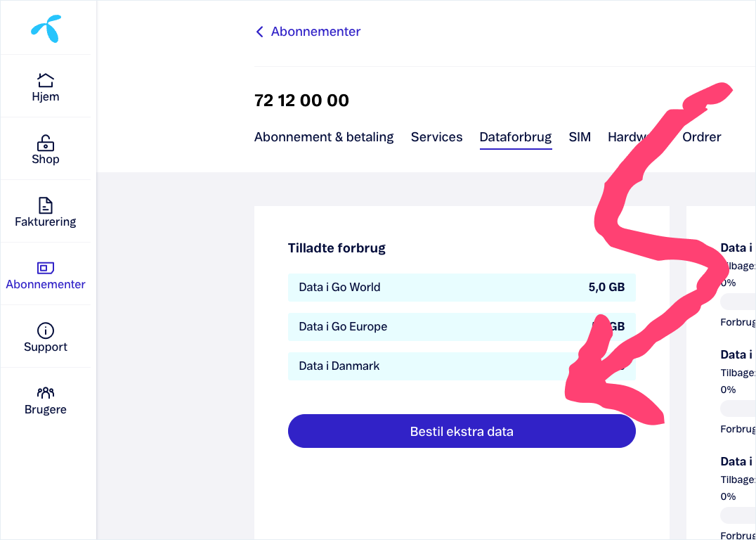Switch to the Services tab

[x=436, y=137]
